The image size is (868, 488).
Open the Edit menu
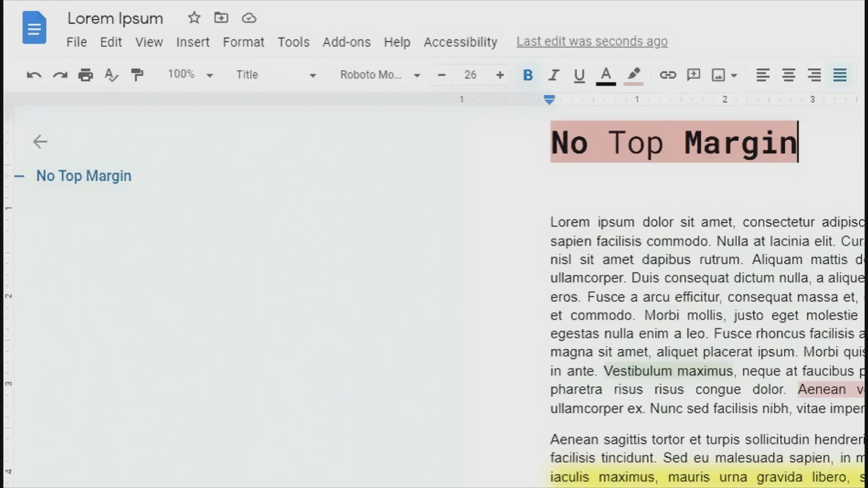tap(111, 42)
